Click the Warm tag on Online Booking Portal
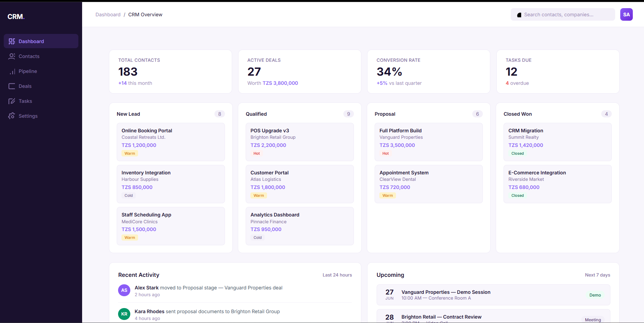This screenshot has height=323, width=644. click(130, 153)
